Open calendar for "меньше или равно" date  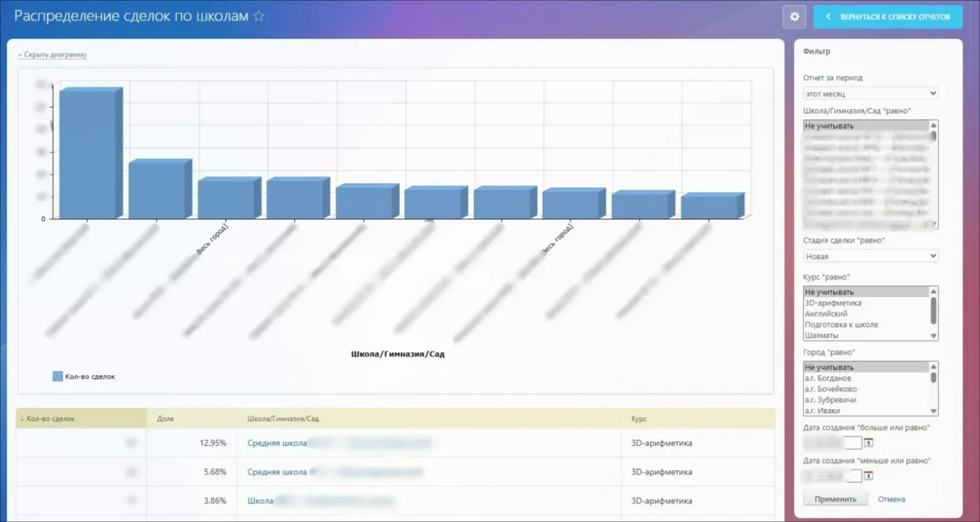tap(869, 475)
